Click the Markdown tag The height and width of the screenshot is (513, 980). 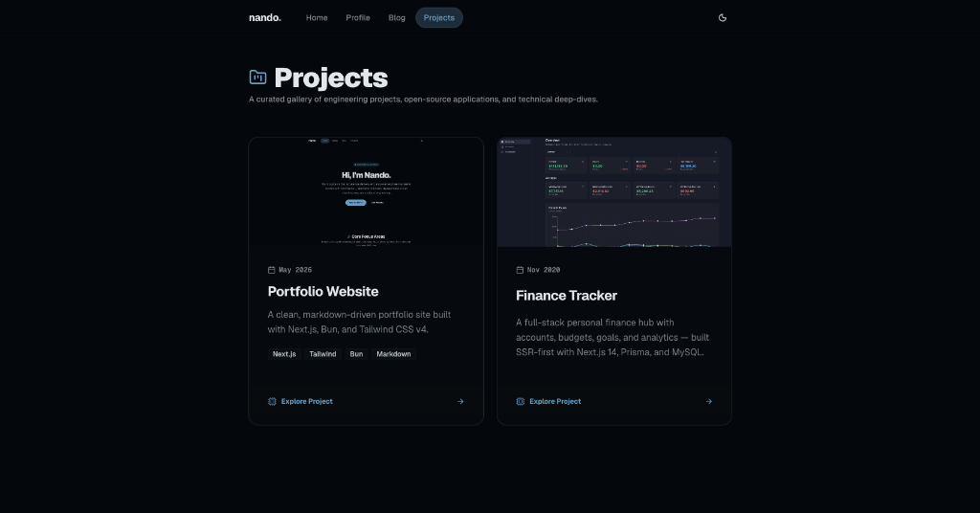tap(393, 354)
